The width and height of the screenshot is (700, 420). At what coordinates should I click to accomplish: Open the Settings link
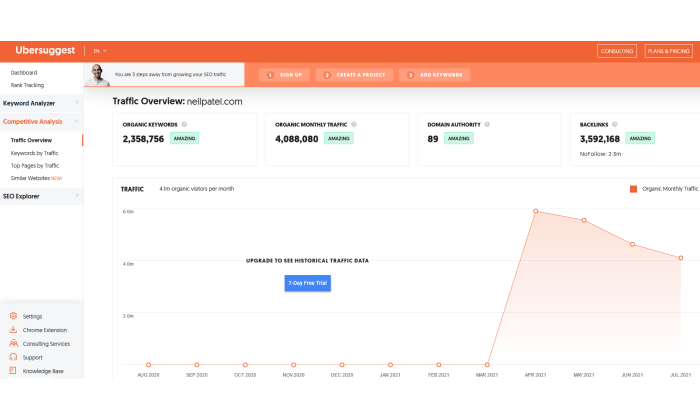[x=32, y=316]
